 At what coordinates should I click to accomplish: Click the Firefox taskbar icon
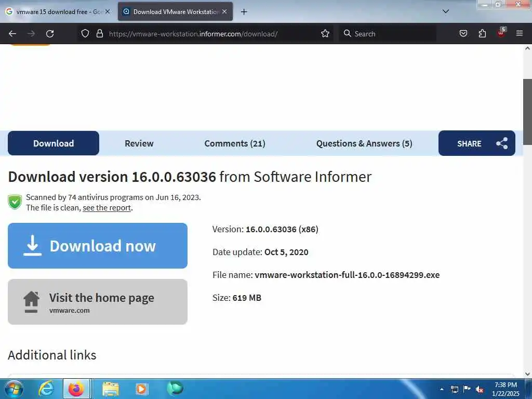[76, 389]
